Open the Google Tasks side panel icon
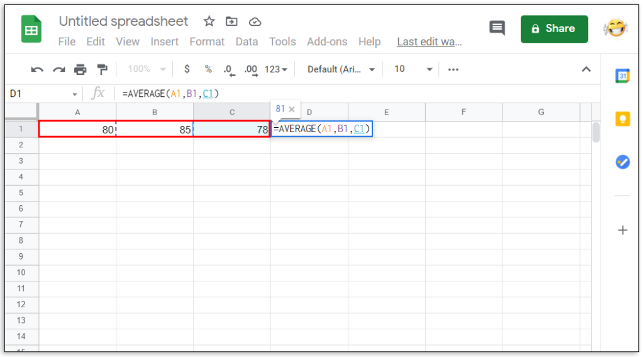Viewport: 644px width, 357px height. click(623, 162)
